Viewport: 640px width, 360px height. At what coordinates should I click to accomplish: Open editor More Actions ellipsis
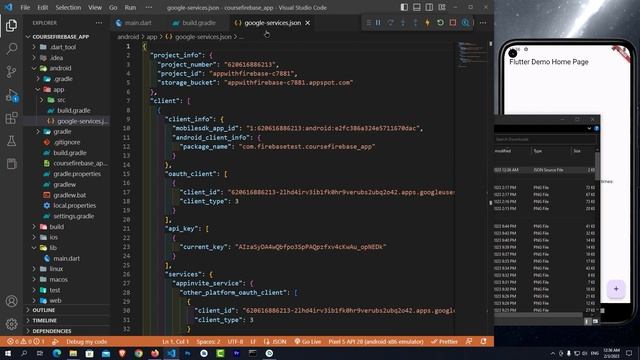point(483,23)
